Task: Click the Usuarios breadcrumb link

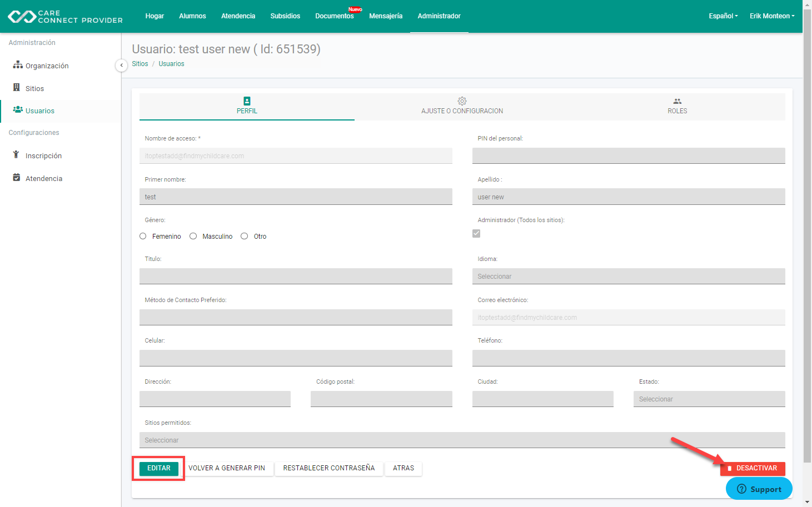Action: coord(171,64)
